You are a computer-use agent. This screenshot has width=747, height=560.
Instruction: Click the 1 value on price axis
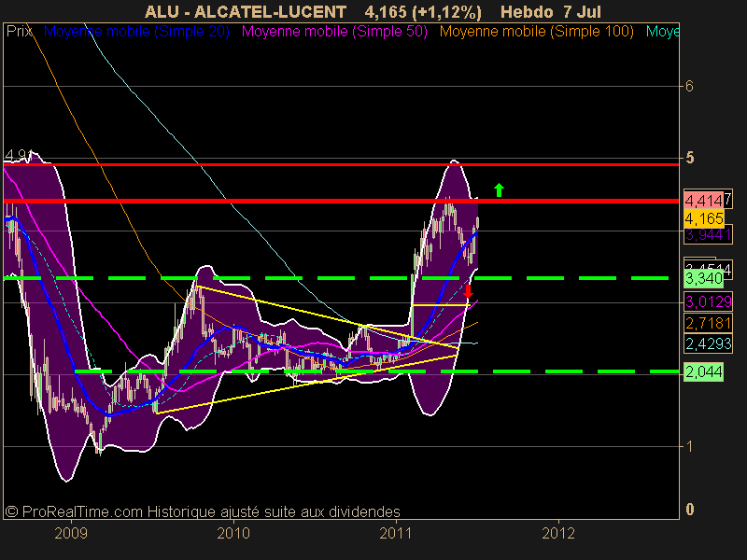tap(689, 447)
